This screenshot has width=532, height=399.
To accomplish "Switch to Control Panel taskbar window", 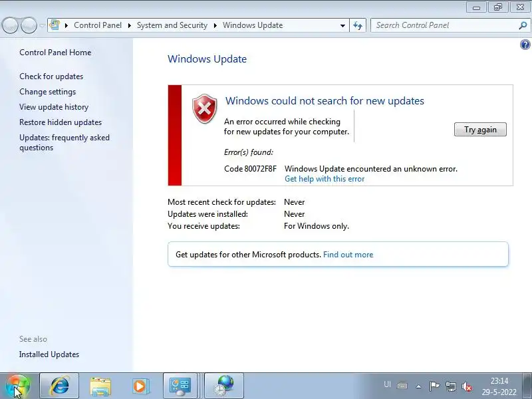I will 180,386.
